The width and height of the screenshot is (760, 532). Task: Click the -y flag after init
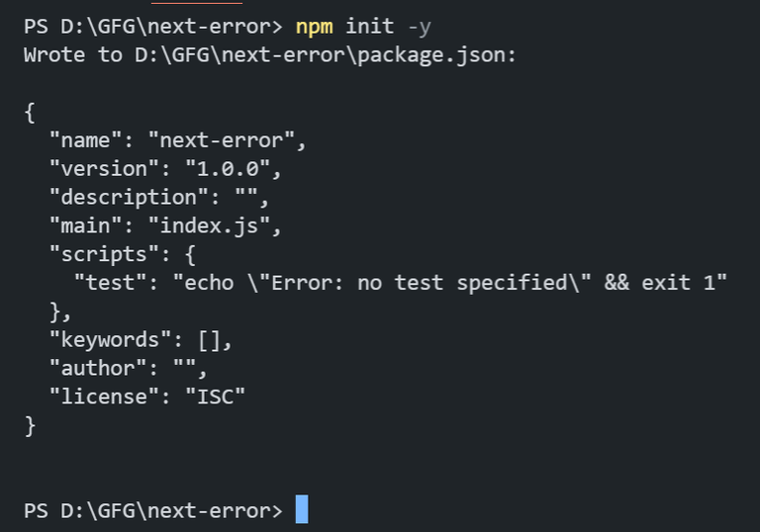(x=419, y=26)
